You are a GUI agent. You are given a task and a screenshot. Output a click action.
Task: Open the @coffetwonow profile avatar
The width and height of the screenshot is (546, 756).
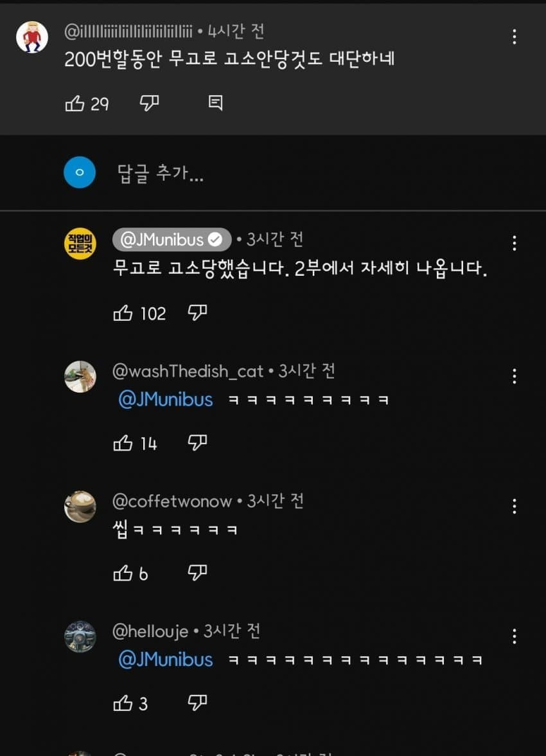pos(80,507)
